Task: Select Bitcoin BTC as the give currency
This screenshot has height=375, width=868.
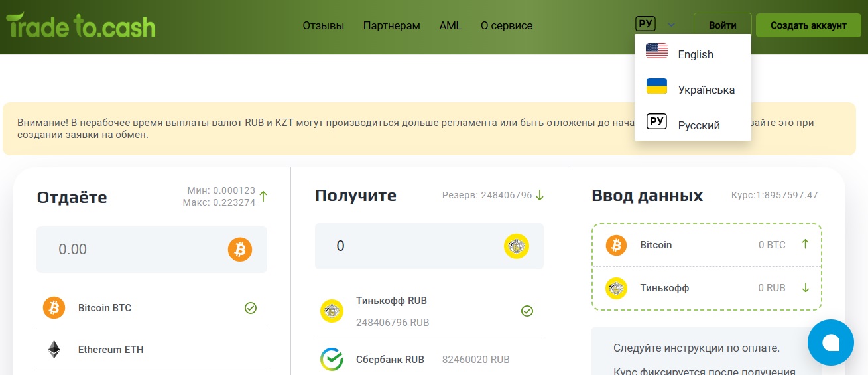Action: pyautogui.click(x=105, y=308)
